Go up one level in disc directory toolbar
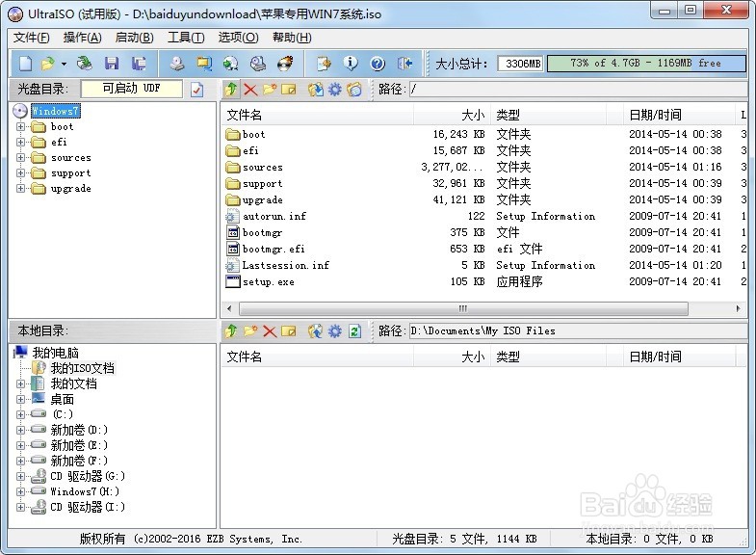This screenshot has width=756, height=555. click(x=231, y=90)
